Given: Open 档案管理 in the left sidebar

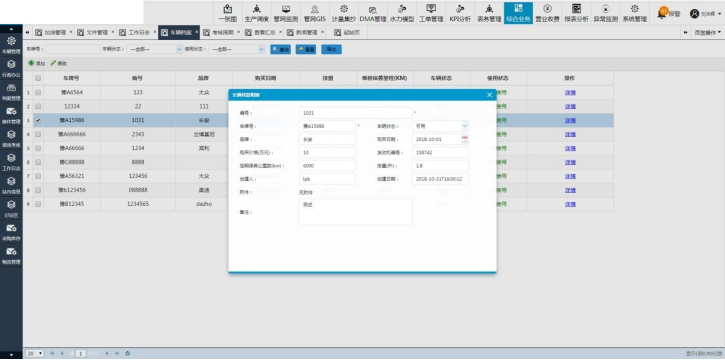Looking at the screenshot, I should click(11, 92).
